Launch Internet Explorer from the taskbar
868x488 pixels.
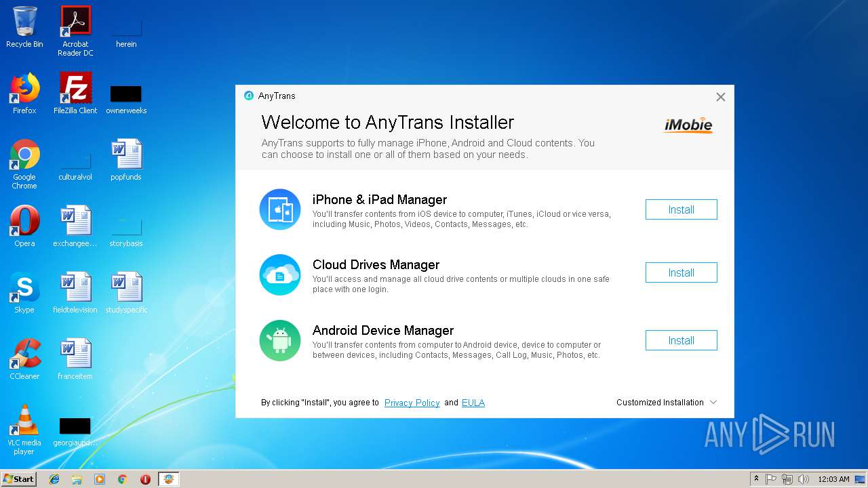(x=54, y=479)
